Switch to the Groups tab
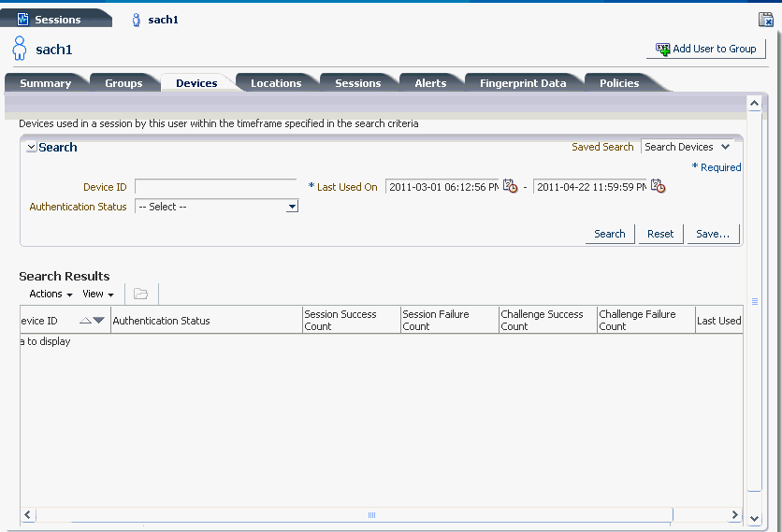Viewport: 782px width, 532px height. coord(123,83)
